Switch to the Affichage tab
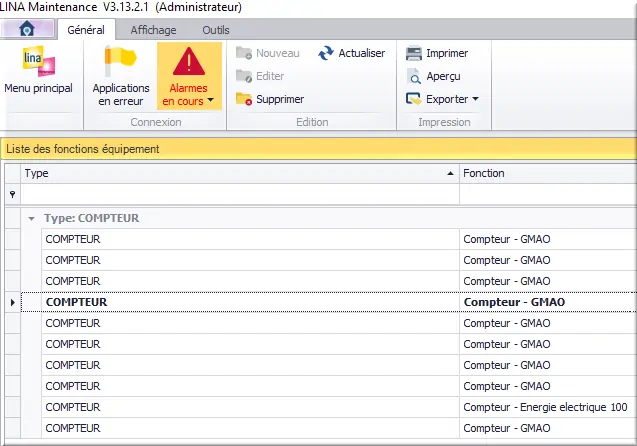The width and height of the screenshot is (637, 446). click(x=152, y=30)
